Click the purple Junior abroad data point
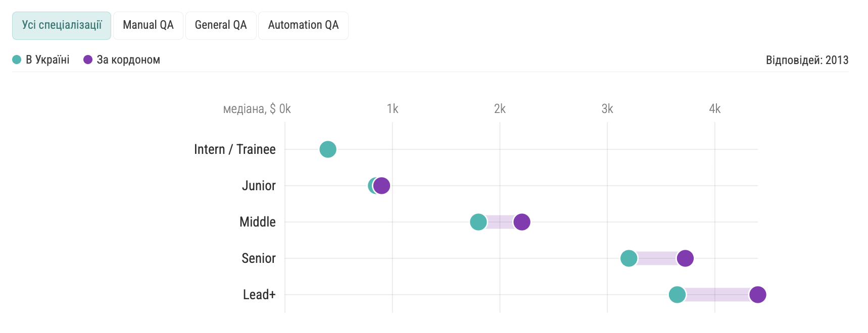868x333 pixels. tap(382, 186)
